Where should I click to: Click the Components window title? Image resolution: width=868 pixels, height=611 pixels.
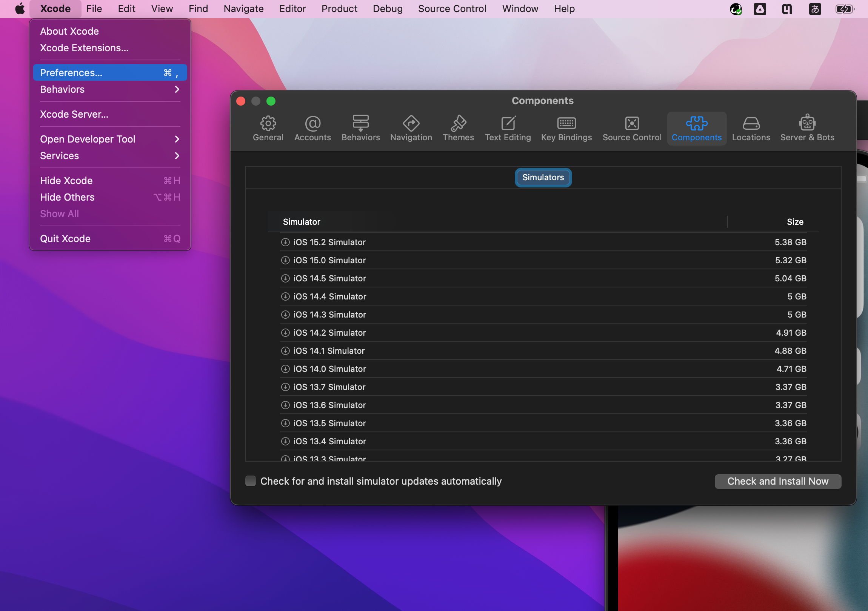(x=543, y=100)
